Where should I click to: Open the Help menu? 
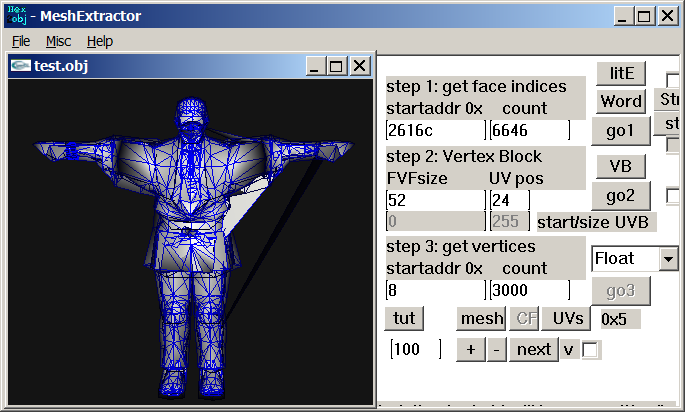(x=100, y=41)
